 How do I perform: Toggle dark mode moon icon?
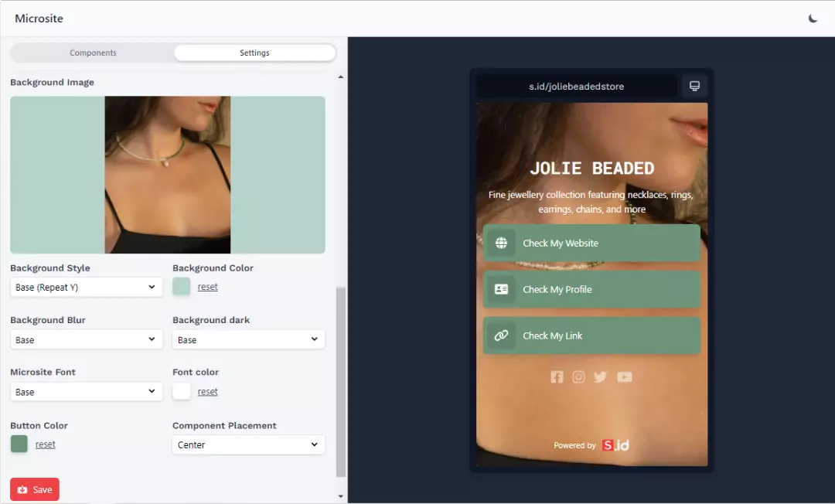click(x=813, y=19)
